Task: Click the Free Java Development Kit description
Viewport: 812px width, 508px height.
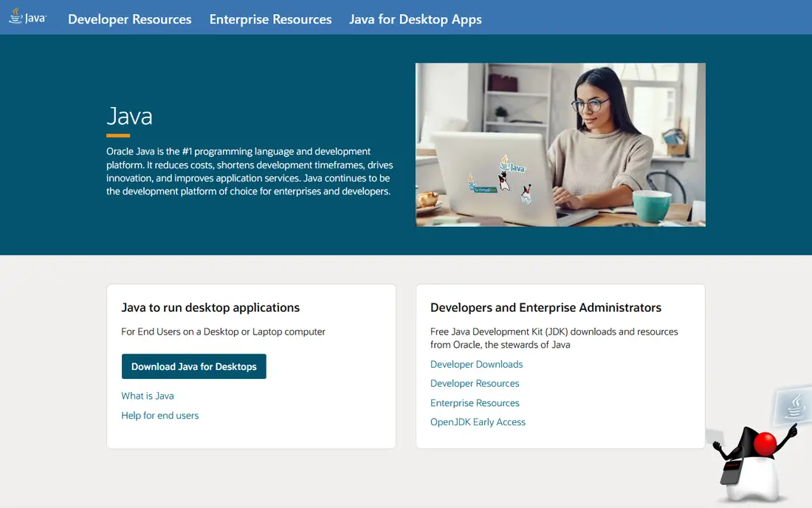Action: [554, 338]
